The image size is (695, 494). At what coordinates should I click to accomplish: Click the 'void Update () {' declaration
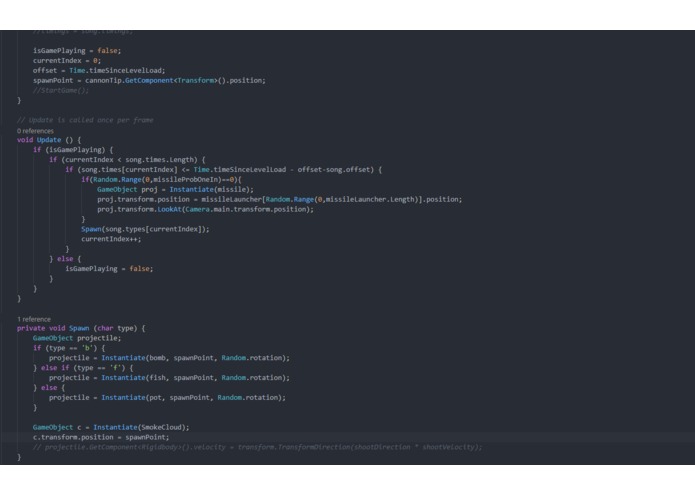(49, 140)
